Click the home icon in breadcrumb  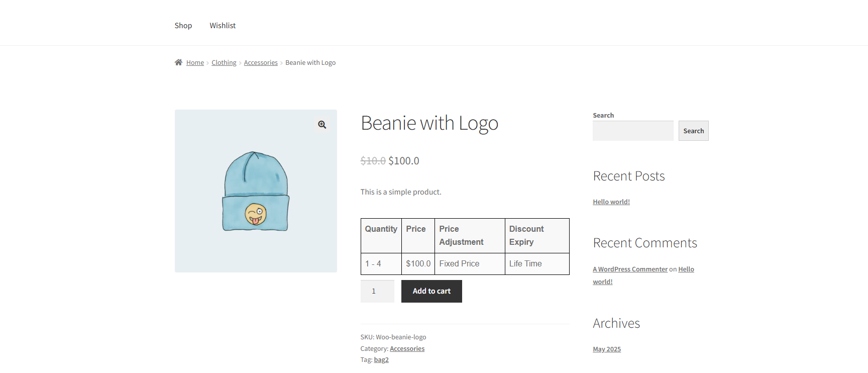178,62
